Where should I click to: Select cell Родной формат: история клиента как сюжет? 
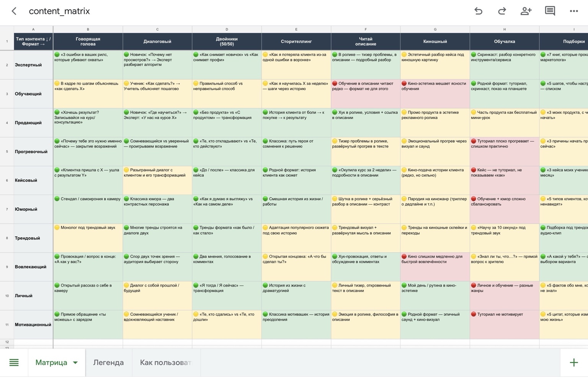tap(296, 181)
